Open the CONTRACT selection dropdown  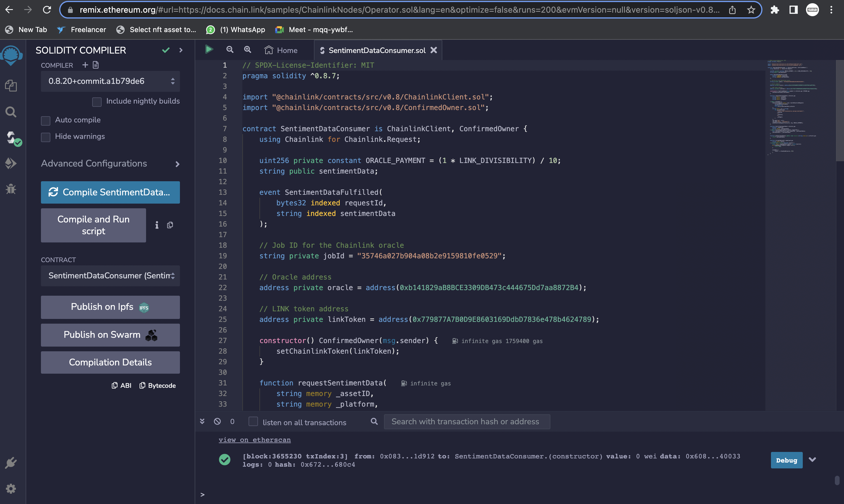point(110,276)
